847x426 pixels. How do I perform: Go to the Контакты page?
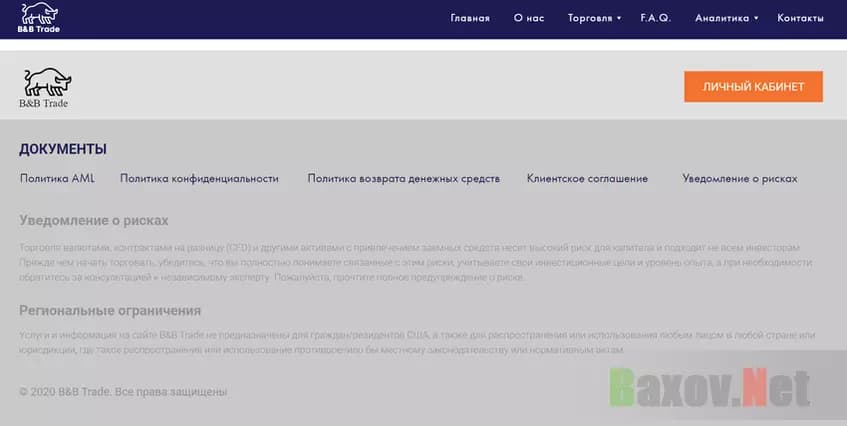click(x=801, y=18)
